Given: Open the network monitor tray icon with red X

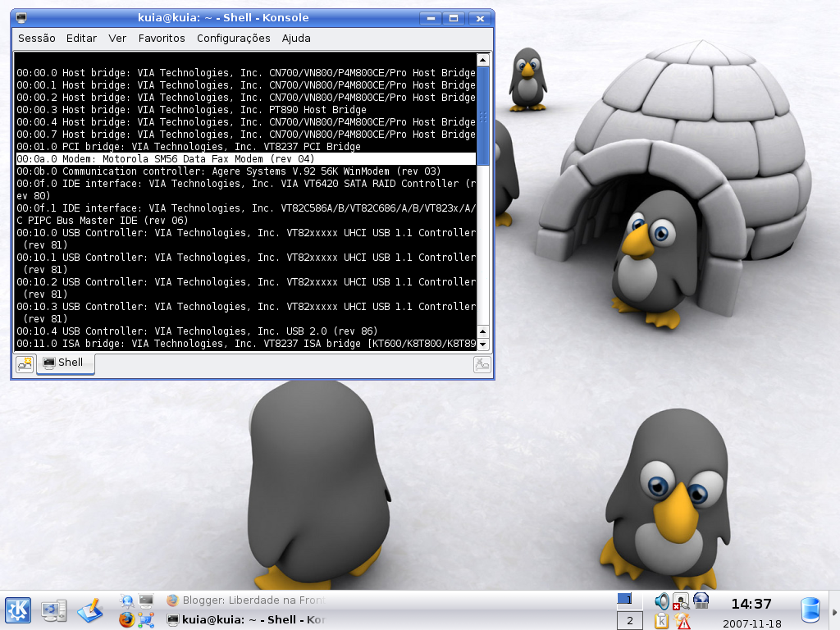Looking at the screenshot, I should (681, 601).
